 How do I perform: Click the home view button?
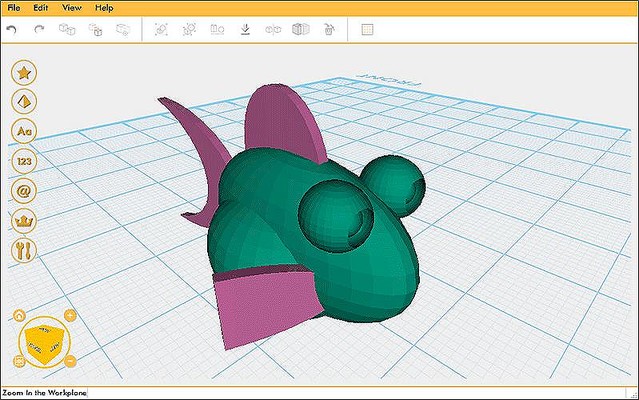tap(19, 315)
